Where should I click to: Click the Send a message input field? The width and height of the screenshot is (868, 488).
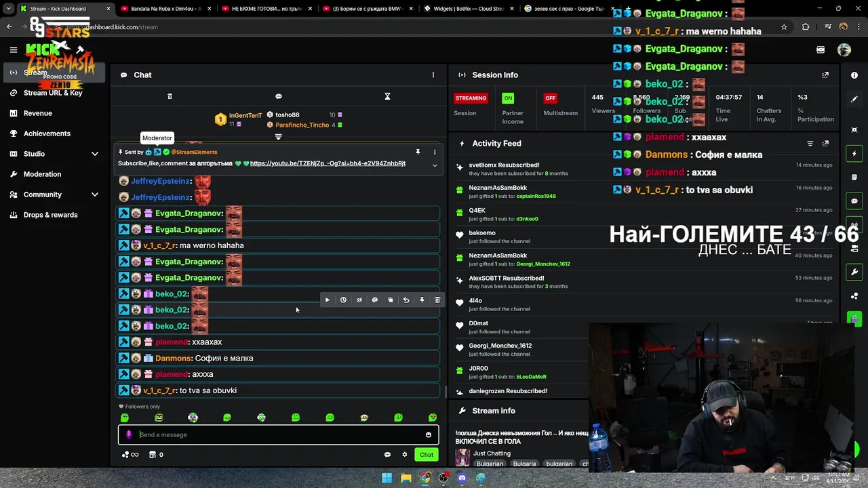click(279, 434)
